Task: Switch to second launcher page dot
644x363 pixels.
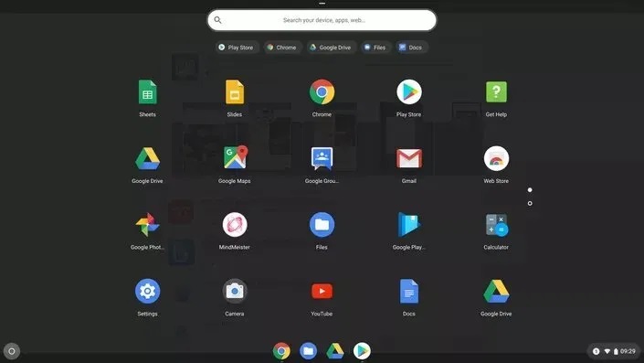Action: pos(530,204)
